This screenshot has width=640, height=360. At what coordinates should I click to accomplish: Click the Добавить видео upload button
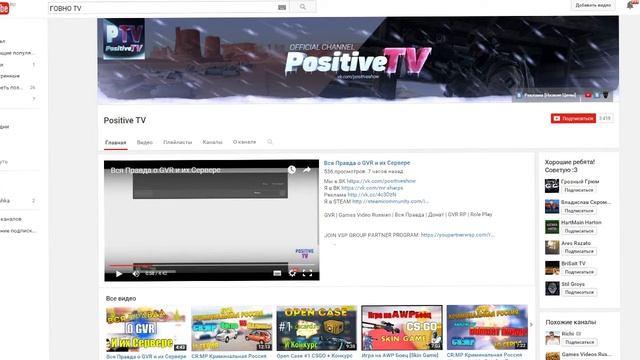click(593, 5)
